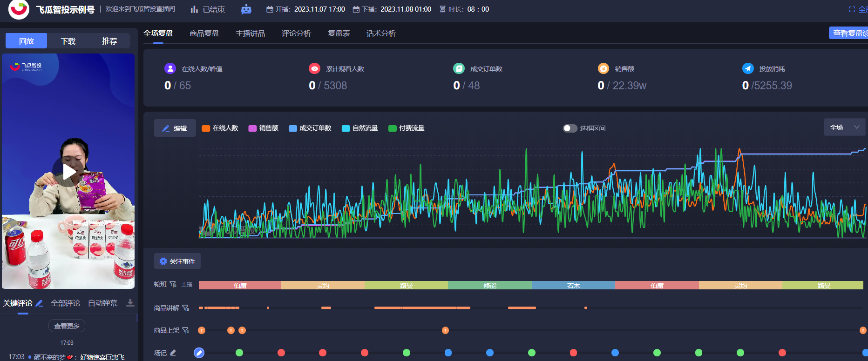Click the red eye icon for 累计观看人数

click(314, 68)
